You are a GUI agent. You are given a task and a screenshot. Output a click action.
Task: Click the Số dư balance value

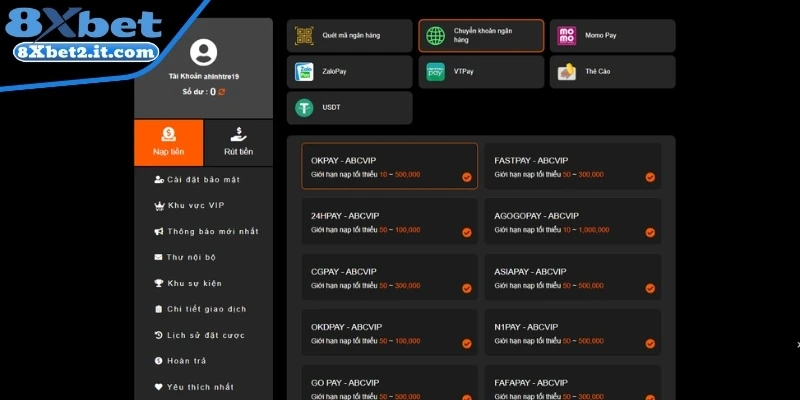click(x=213, y=92)
